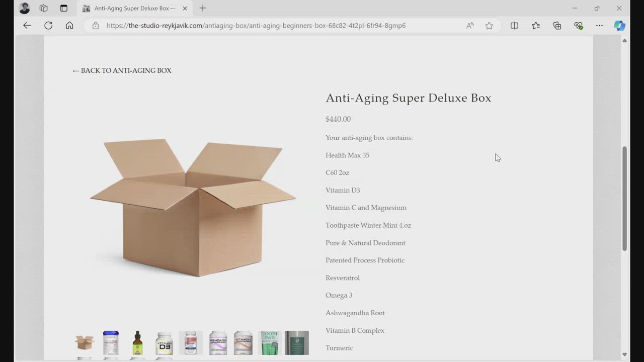Click the browser back arrow button

coord(27,26)
